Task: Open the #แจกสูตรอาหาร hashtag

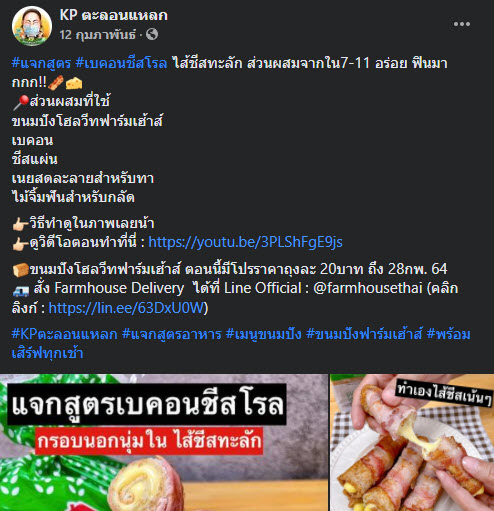Action: click(x=172, y=334)
